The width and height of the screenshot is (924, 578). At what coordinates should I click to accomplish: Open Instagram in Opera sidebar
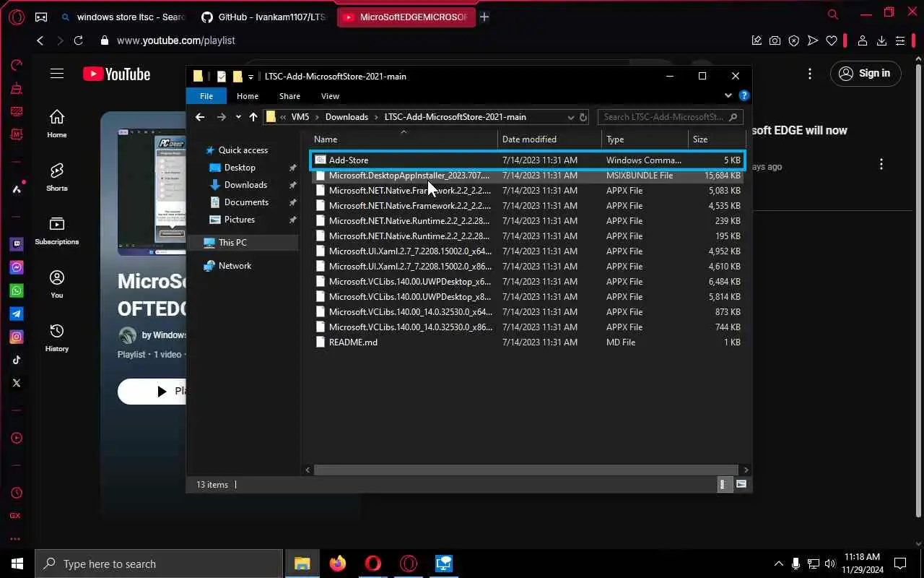coord(16,337)
